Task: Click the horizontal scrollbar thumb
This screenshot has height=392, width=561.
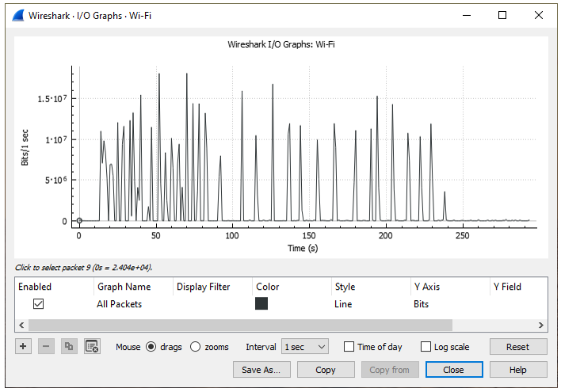Action: [x=240, y=325]
